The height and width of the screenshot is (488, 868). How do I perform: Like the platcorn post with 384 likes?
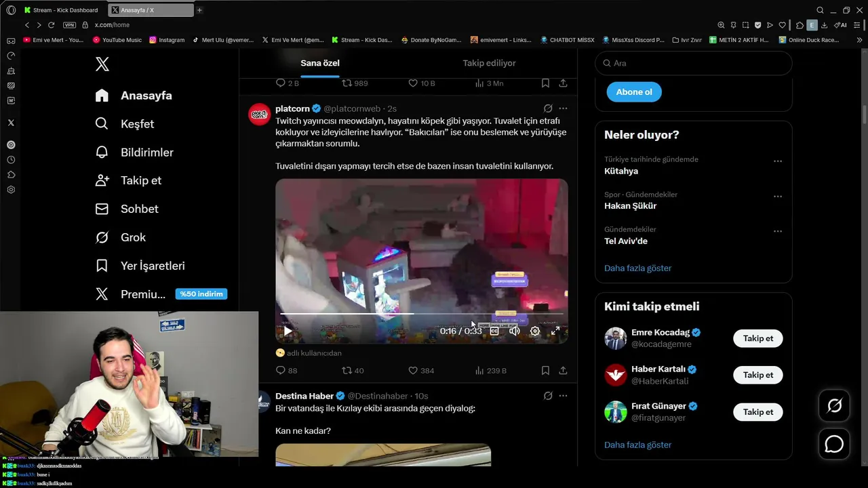coord(420,371)
